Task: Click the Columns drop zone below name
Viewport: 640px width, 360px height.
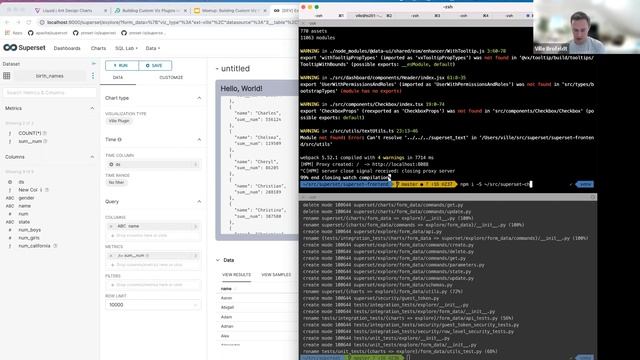Action: (153, 236)
